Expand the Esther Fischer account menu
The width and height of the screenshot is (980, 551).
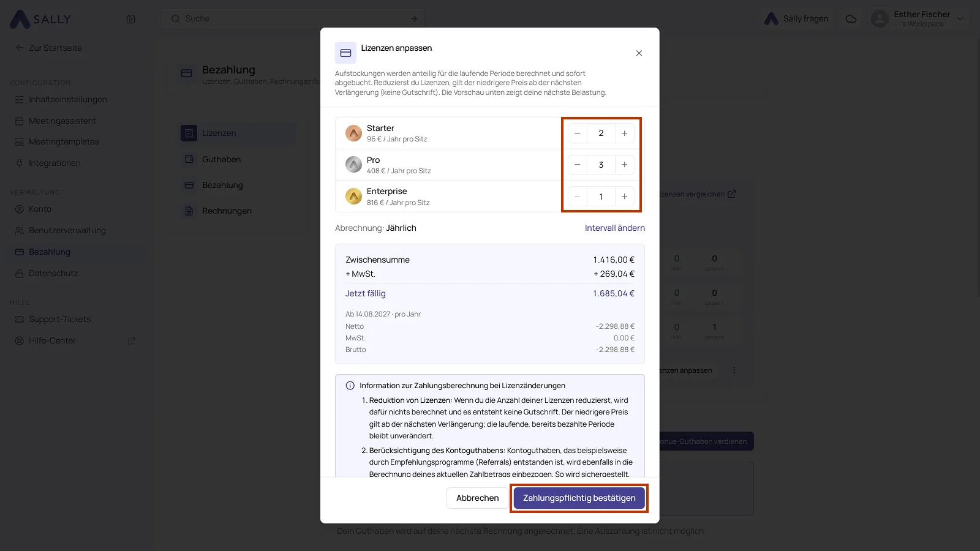click(x=960, y=19)
